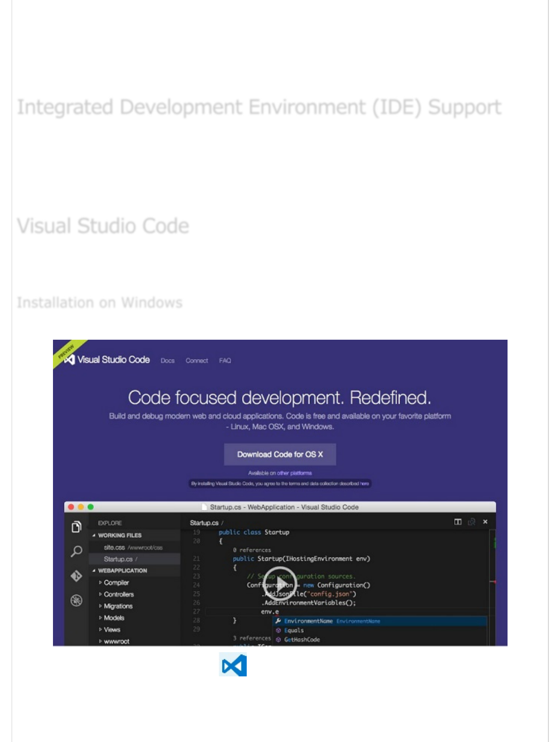Click the Open Preview icon beside split editor

pyautogui.click(x=472, y=522)
